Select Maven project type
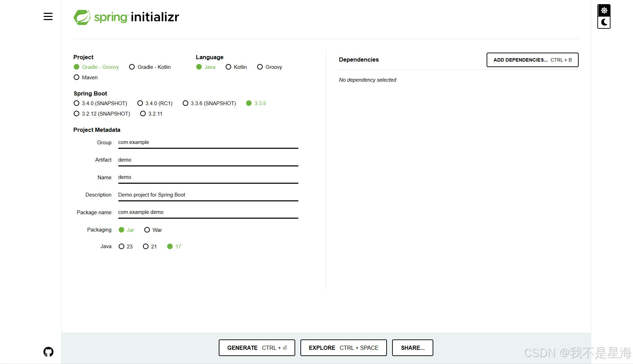633x364 pixels. pos(86,78)
